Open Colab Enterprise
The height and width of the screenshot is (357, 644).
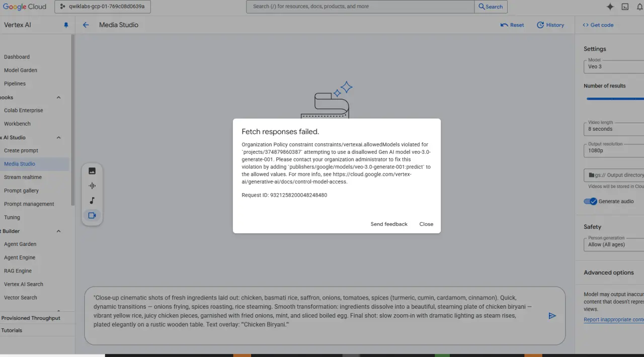click(x=24, y=111)
